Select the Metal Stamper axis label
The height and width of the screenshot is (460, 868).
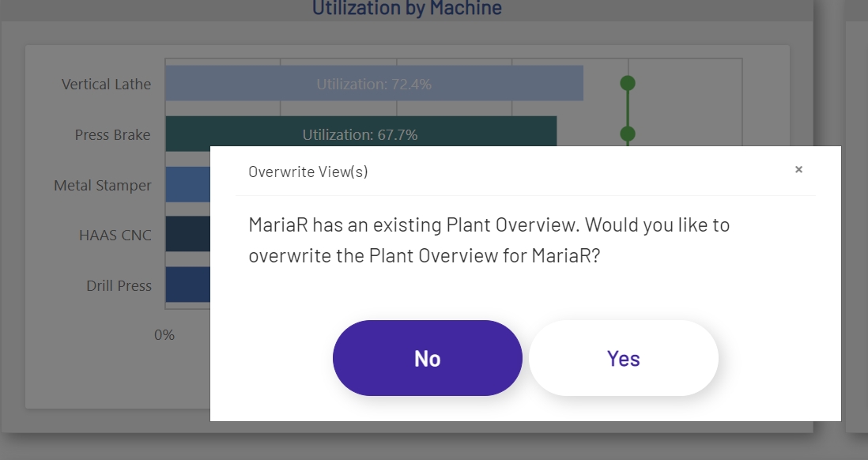pos(102,186)
